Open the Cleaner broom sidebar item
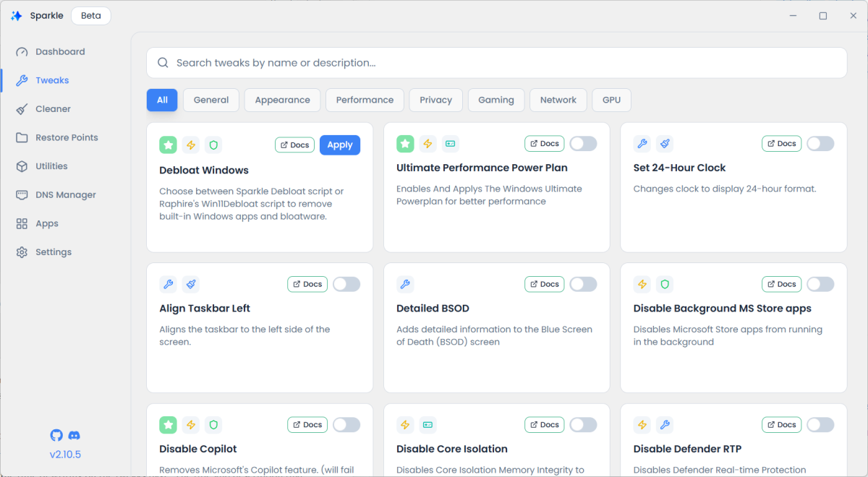The width and height of the screenshot is (868, 477). [53, 109]
